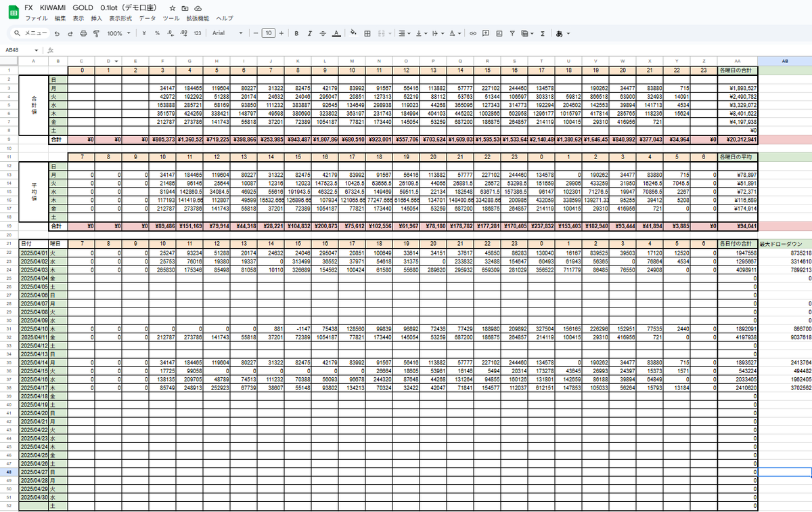The width and height of the screenshot is (812, 512).
Task: Toggle strikethrough formatting
Action: click(322, 33)
